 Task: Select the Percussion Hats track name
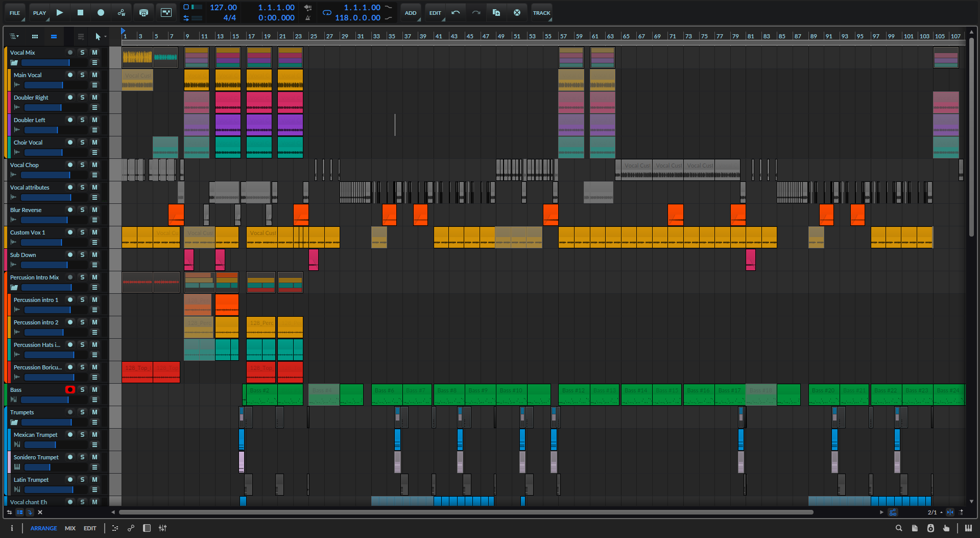coord(37,345)
